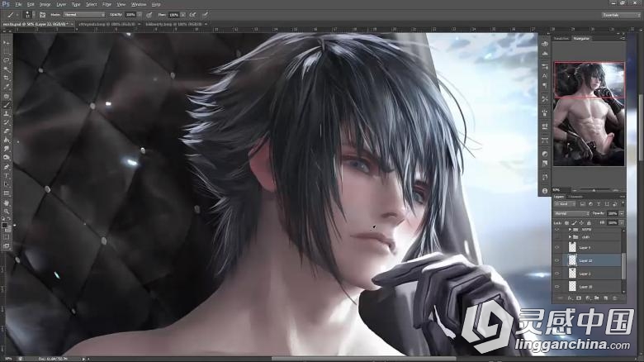This screenshot has width=644, height=362.
Task: Select the Quick Selection tool
Action: (6, 69)
